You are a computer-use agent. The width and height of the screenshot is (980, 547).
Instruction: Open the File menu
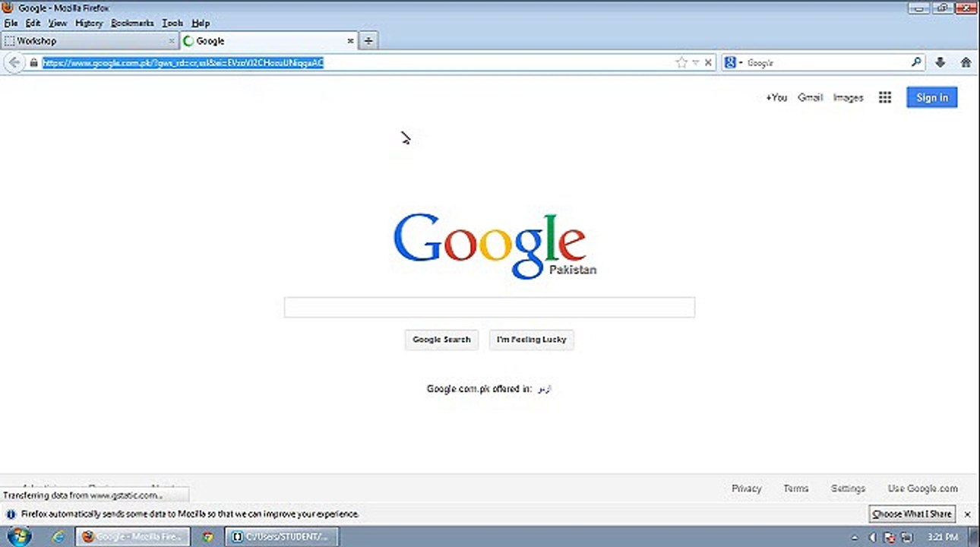(x=11, y=24)
